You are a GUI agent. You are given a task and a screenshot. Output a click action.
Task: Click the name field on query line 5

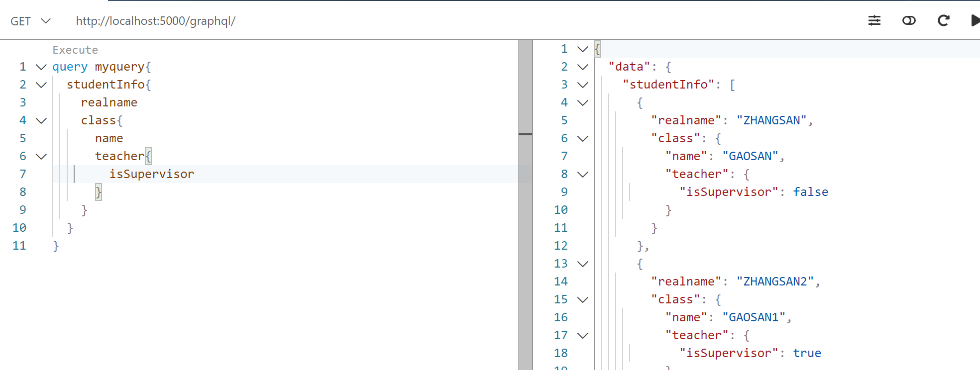[109, 138]
